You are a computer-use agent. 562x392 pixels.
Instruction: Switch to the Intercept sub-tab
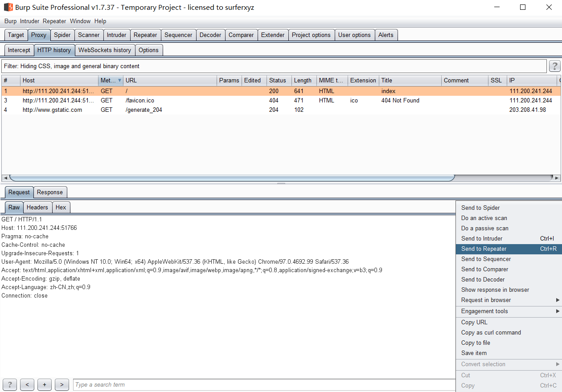(x=19, y=50)
